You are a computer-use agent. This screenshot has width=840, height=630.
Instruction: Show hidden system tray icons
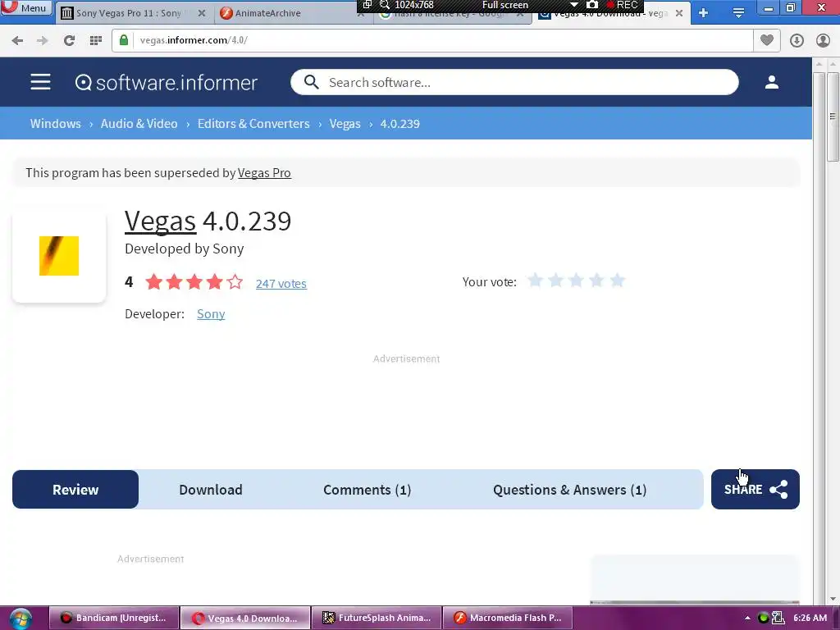pyautogui.click(x=747, y=619)
